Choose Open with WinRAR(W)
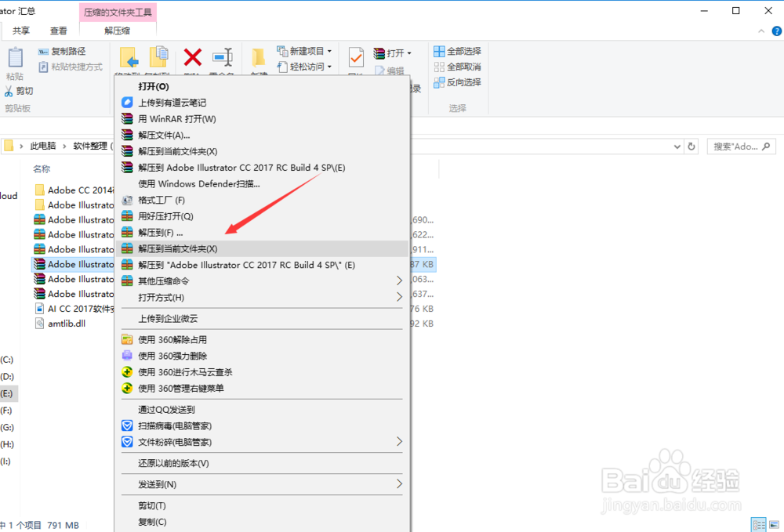The width and height of the screenshot is (784, 532). (x=262, y=119)
